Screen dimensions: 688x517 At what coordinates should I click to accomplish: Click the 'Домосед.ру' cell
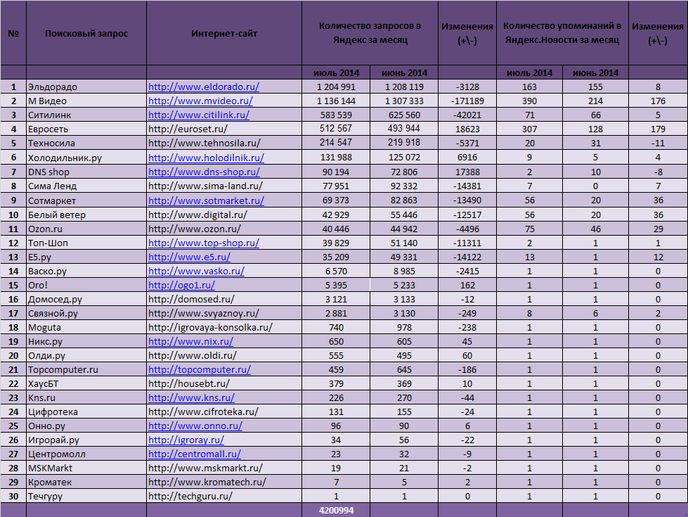point(86,299)
